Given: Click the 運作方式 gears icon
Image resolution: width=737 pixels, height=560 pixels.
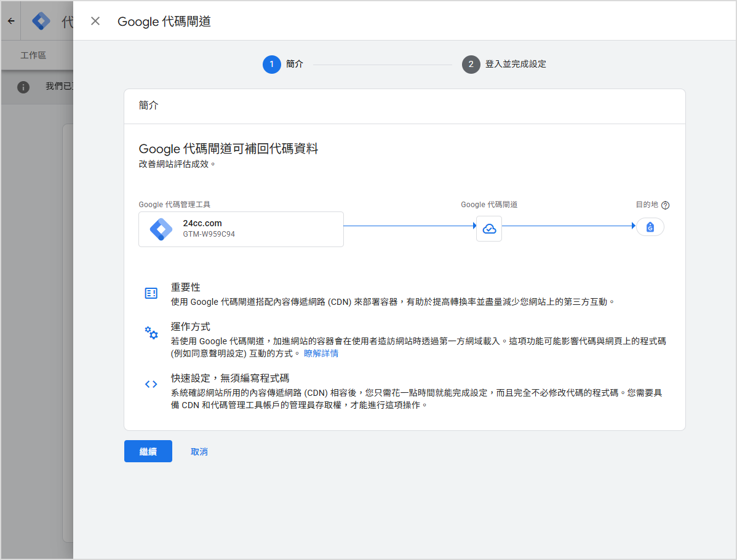Looking at the screenshot, I should click(151, 333).
